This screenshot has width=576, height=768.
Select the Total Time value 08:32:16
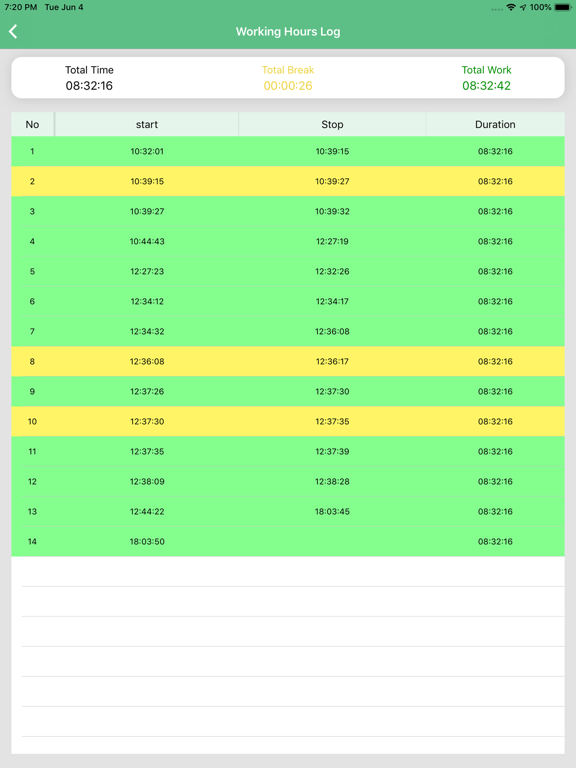tap(89, 86)
